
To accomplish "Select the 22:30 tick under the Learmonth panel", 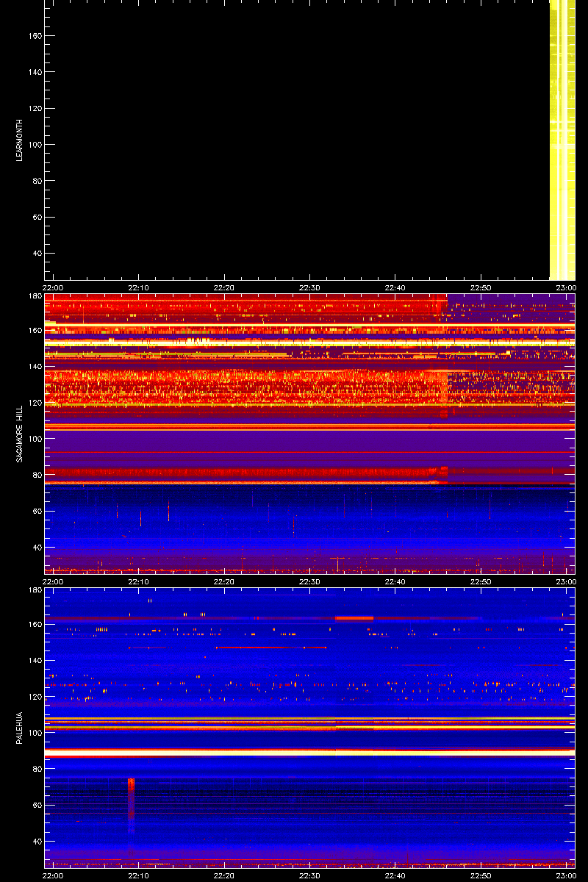I will pos(310,287).
